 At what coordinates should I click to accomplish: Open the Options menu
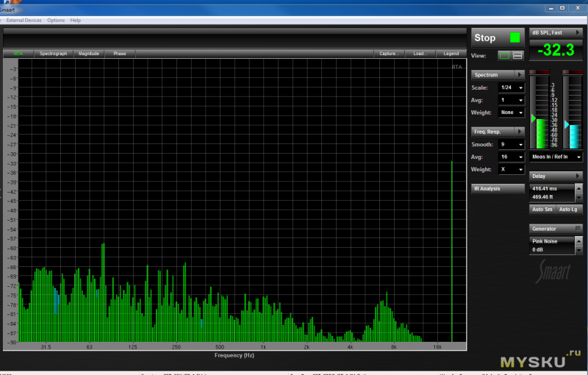pyautogui.click(x=56, y=21)
